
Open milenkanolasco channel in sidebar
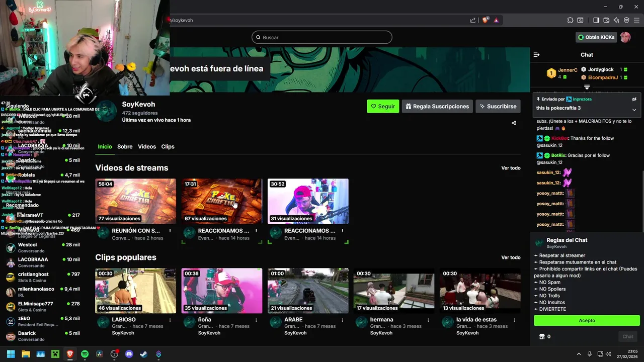pyautogui.click(x=43, y=292)
